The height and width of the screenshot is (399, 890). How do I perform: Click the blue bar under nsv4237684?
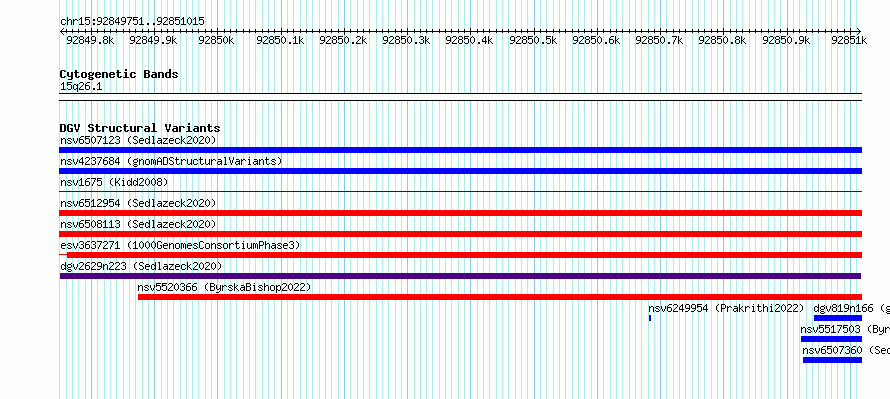coord(460,171)
